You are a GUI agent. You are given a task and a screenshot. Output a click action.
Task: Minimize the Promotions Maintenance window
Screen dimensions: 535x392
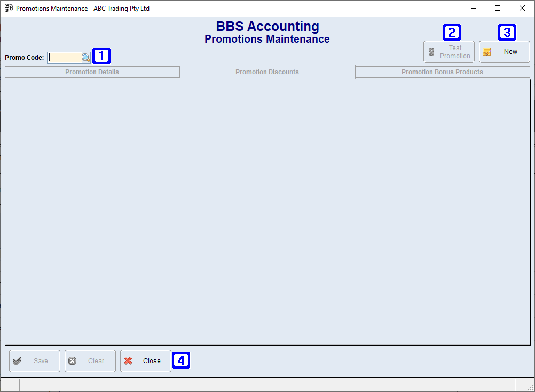[473, 8]
